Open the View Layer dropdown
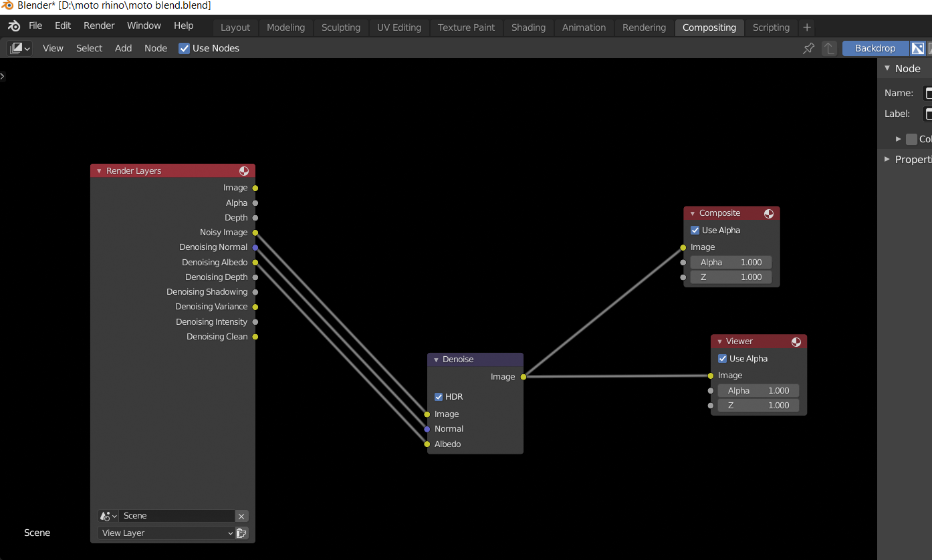932x560 pixels. point(166,533)
